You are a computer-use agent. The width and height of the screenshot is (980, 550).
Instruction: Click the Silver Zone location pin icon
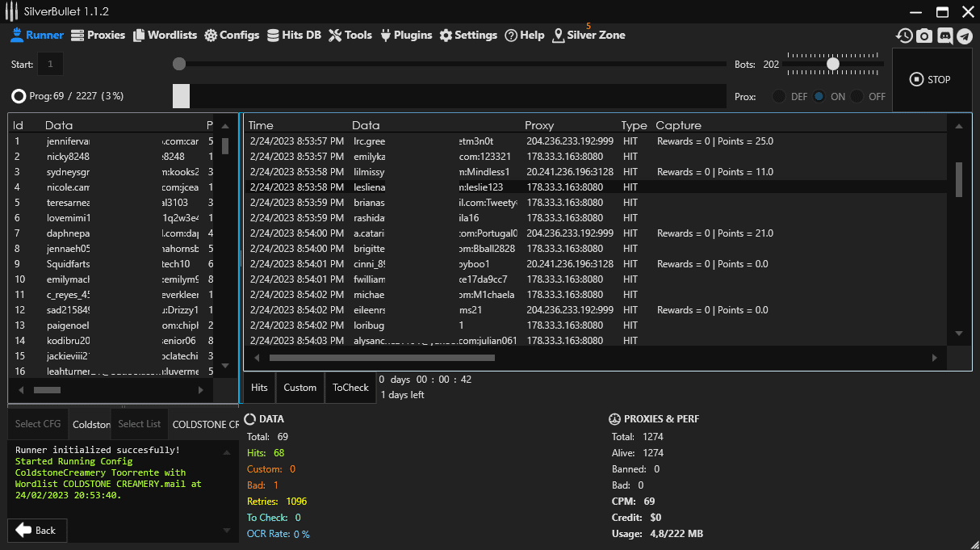tap(558, 36)
